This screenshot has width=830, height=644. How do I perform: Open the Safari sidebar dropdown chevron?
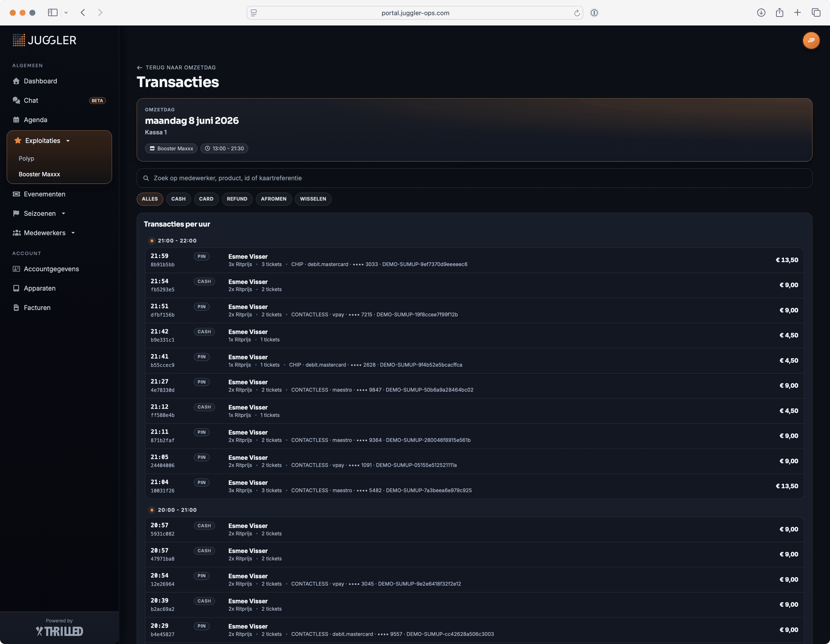(66, 13)
